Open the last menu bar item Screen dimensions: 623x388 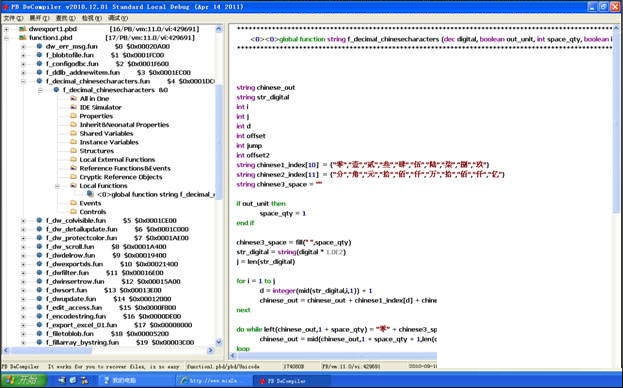(118, 18)
